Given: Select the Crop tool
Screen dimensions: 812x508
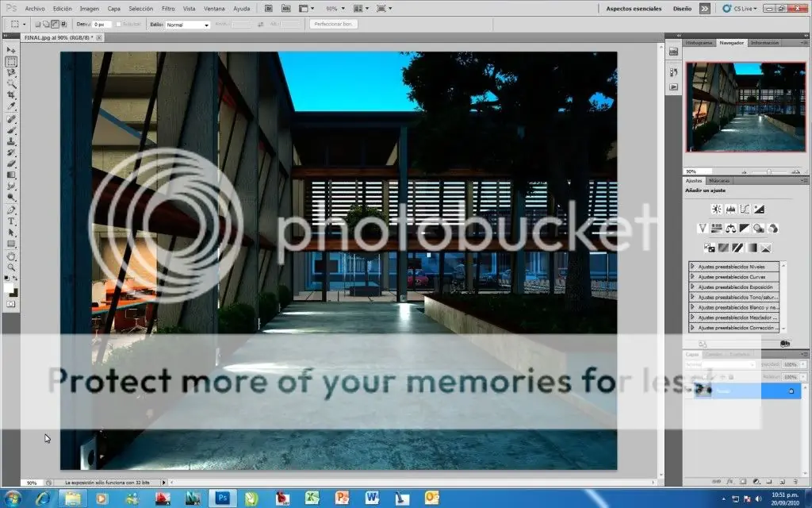Looking at the screenshot, I should coord(11,95).
